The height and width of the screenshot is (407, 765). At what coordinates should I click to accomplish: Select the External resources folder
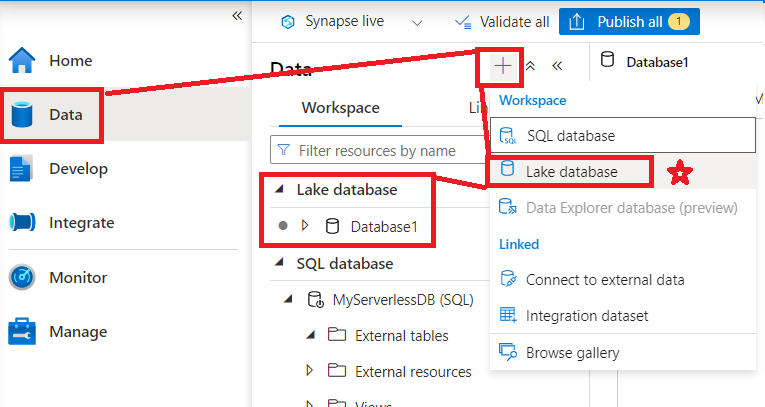(413, 372)
